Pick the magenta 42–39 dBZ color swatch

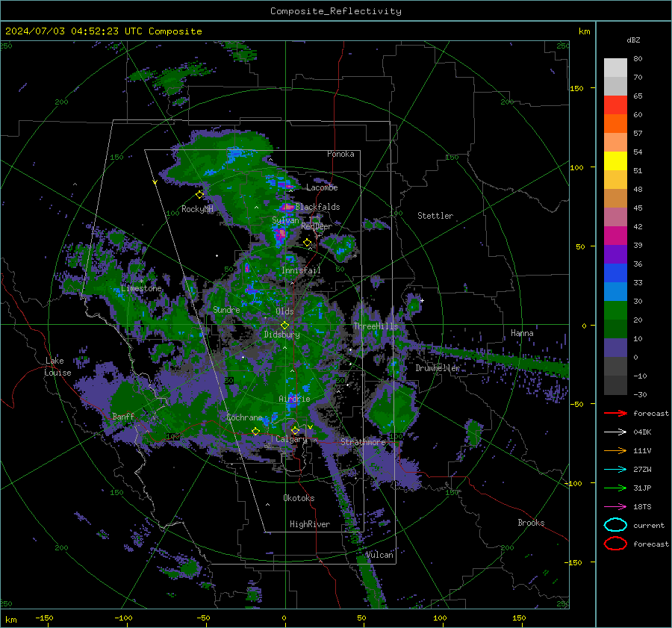click(x=615, y=236)
